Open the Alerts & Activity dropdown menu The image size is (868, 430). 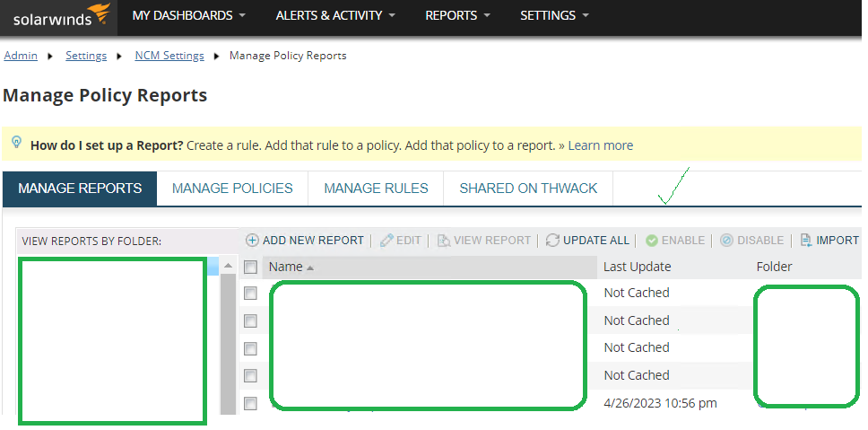335,16
